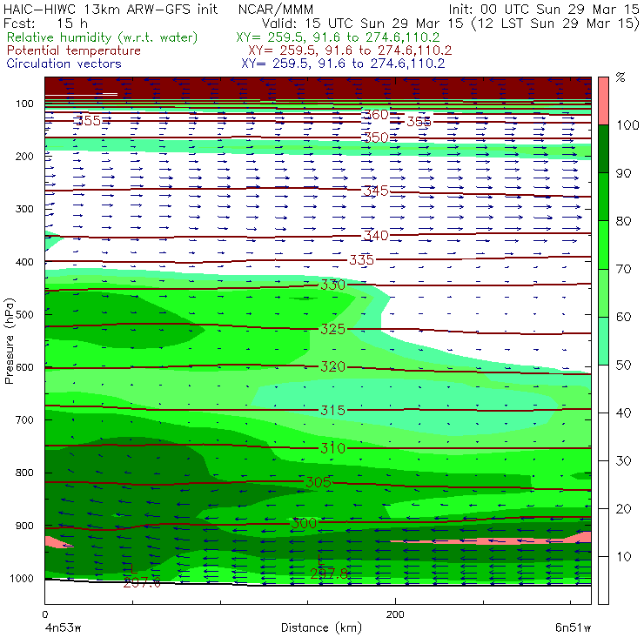644x644 pixels.
Task: Click the '360' potential temperature contour label
Action: [x=376, y=114]
